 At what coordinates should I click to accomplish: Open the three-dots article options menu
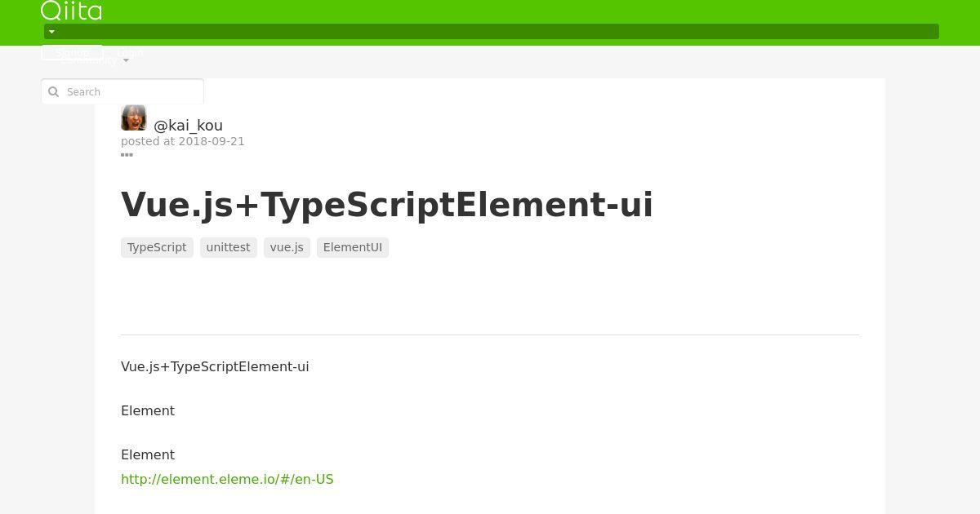(127, 154)
